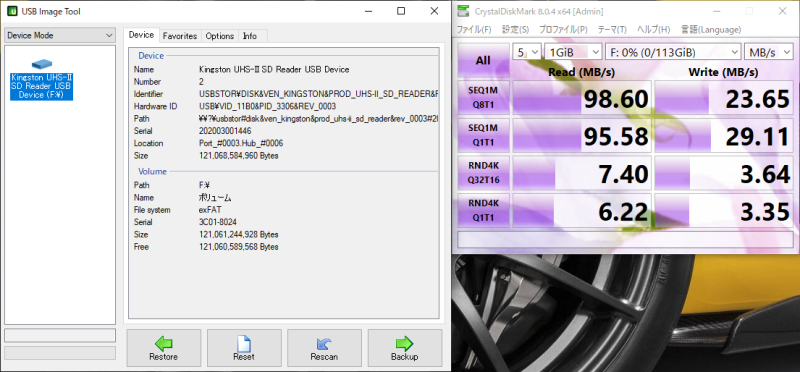The width and height of the screenshot is (800, 372).
Task: Open the 設定(S) menu
Action: [x=515, y=30]
